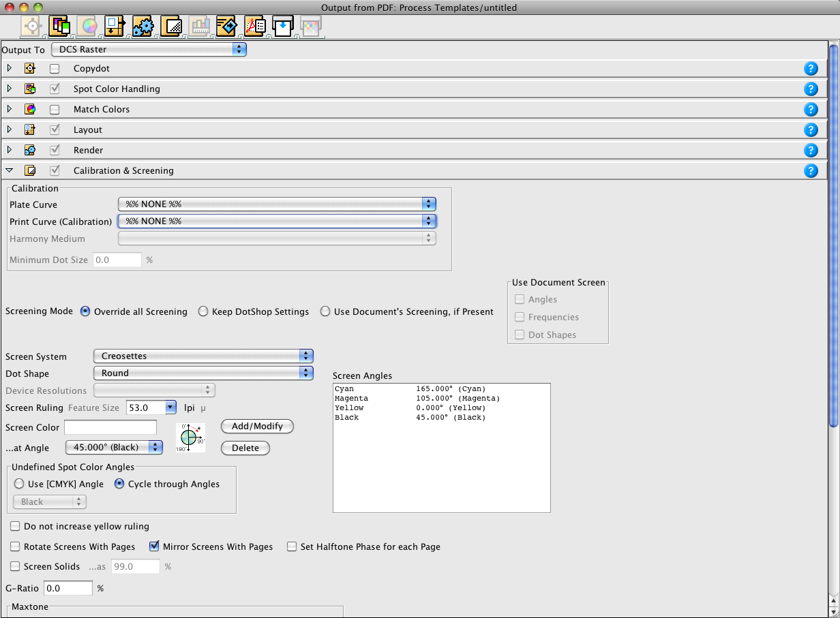Expand the Render section triangle

click(x=10, y=150)
